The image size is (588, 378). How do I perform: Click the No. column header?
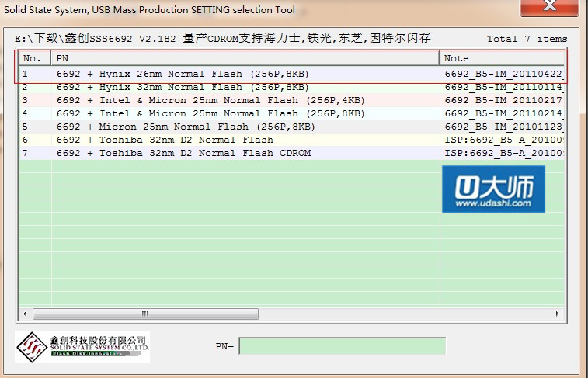(x=34, y=58)
